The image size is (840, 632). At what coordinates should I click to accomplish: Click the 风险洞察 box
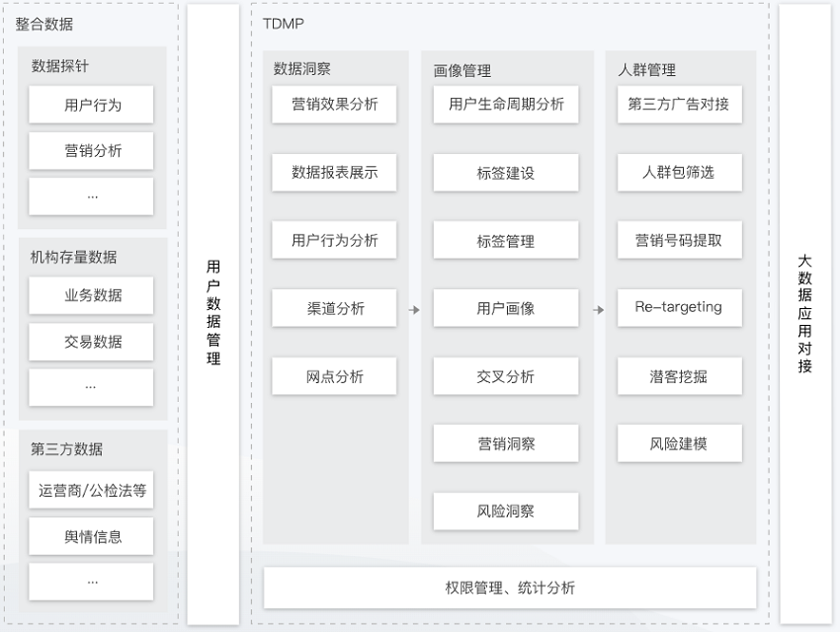click(x=506, y=512)
